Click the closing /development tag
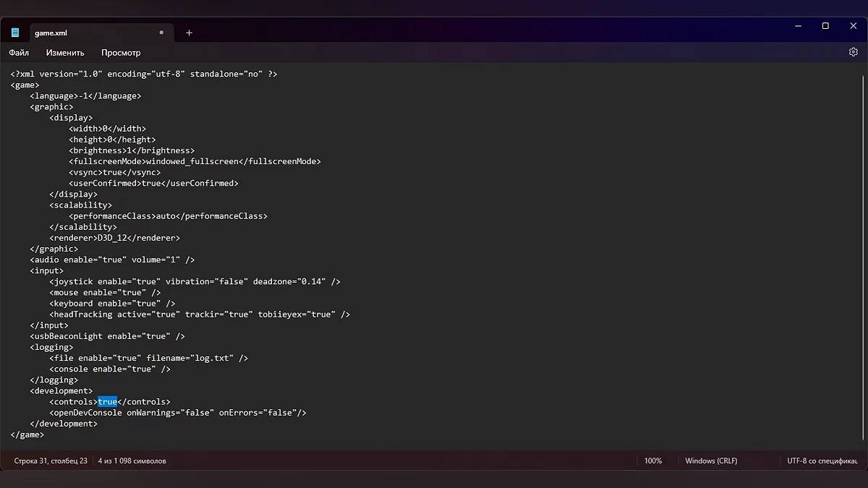The image size is (868, 488). pos(64,424)
